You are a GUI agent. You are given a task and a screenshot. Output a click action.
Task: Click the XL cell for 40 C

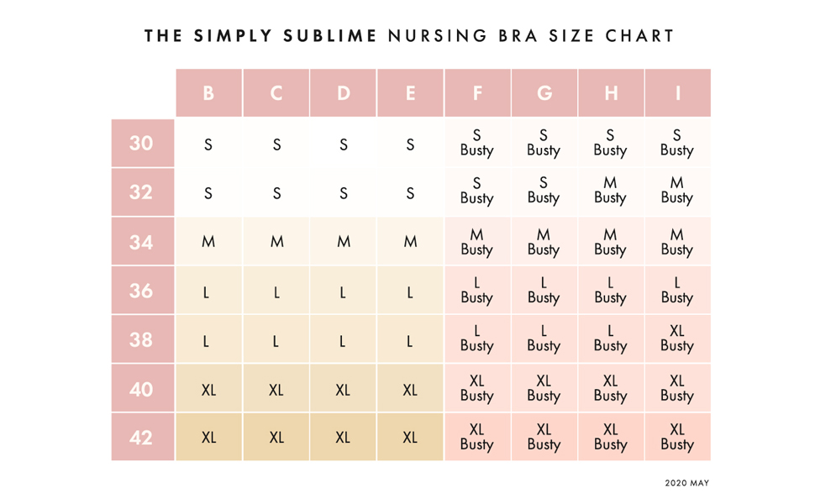(276, 390)
